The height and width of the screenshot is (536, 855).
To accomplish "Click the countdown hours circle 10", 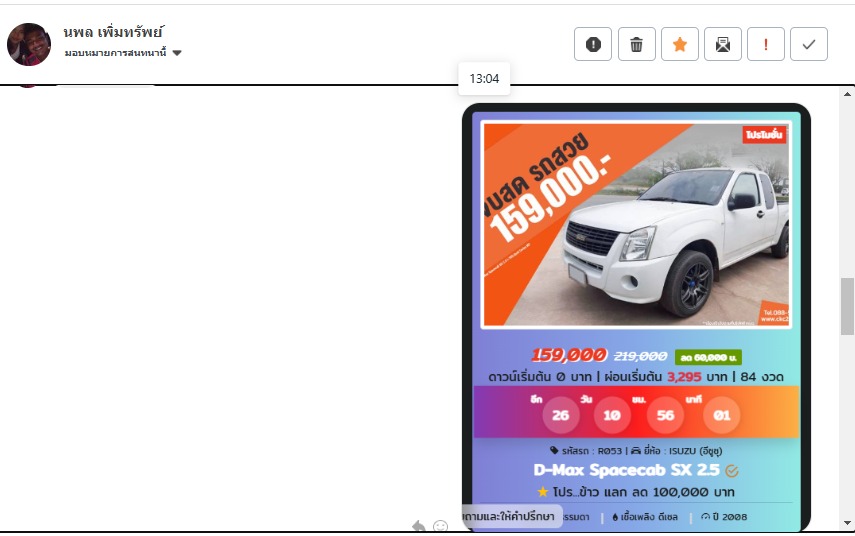I will tap(612, 415).
